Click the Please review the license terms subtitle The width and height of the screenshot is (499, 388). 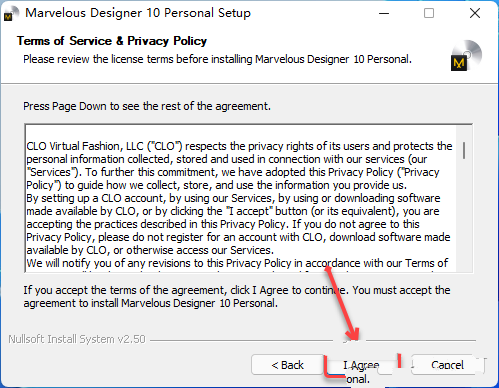coord(217,59)
